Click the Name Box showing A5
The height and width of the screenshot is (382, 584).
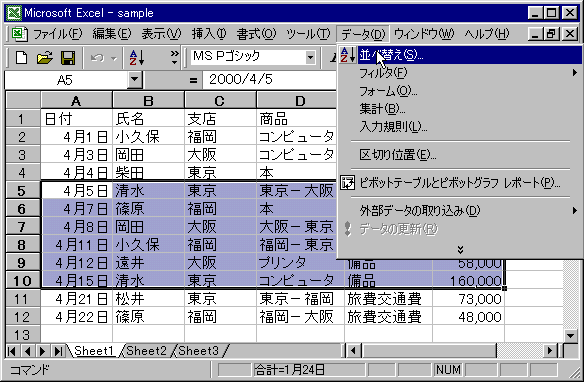click(66, 80)
